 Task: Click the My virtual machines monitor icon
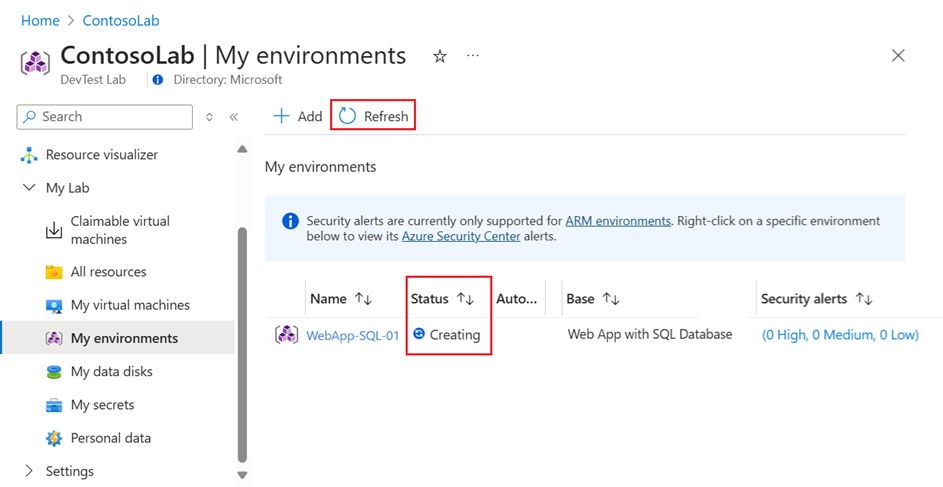point(54,305)
